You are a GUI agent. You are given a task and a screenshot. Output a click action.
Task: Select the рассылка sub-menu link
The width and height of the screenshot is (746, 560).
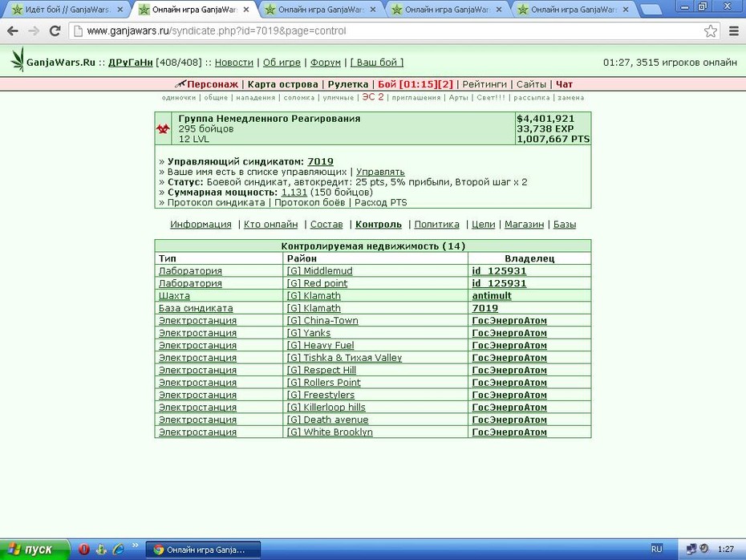pos(532,98)
